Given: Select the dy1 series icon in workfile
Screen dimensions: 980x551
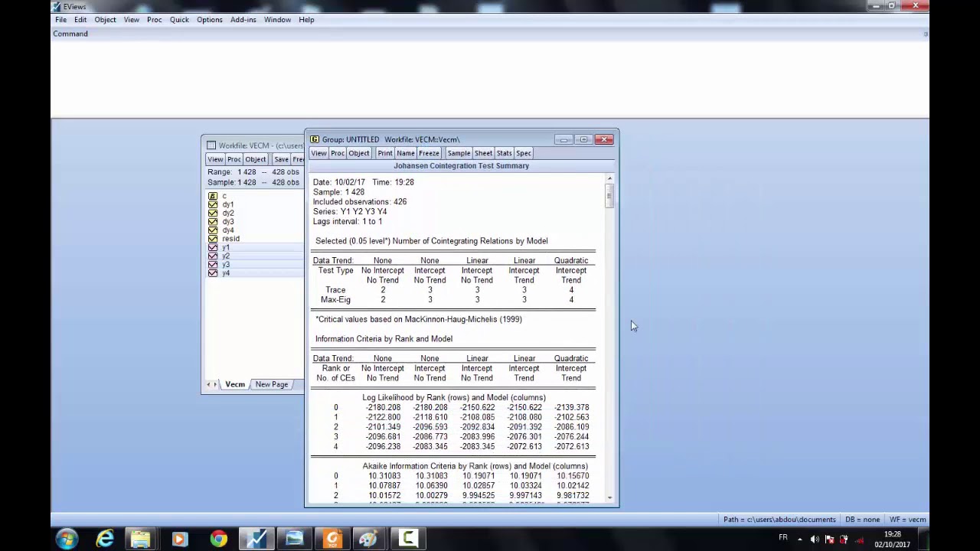Looking at the screenshot, I should tap(213, 204).
